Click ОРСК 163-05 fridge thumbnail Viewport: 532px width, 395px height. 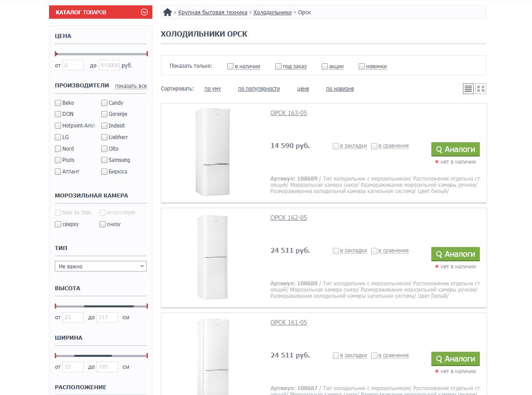click(x=213, y=152)
